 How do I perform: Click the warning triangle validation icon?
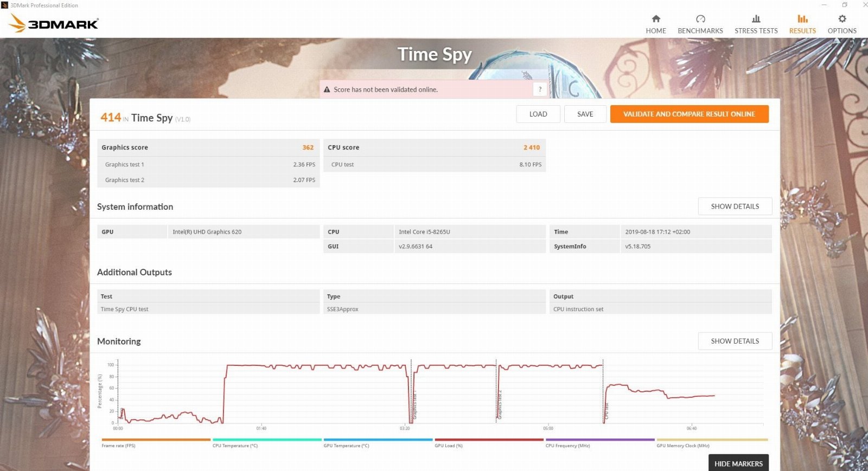click(327, 89)
